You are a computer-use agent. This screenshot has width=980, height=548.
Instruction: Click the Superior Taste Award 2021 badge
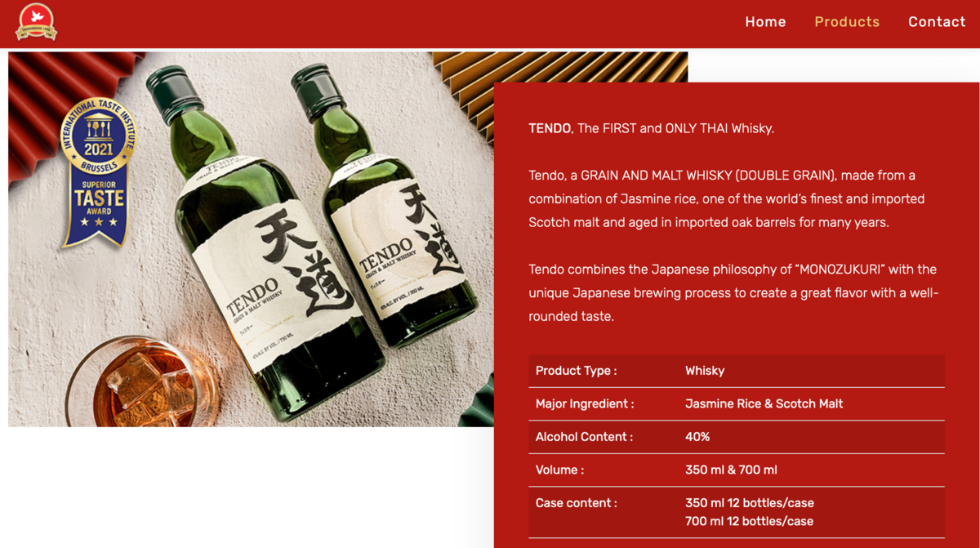pos(99,171)
